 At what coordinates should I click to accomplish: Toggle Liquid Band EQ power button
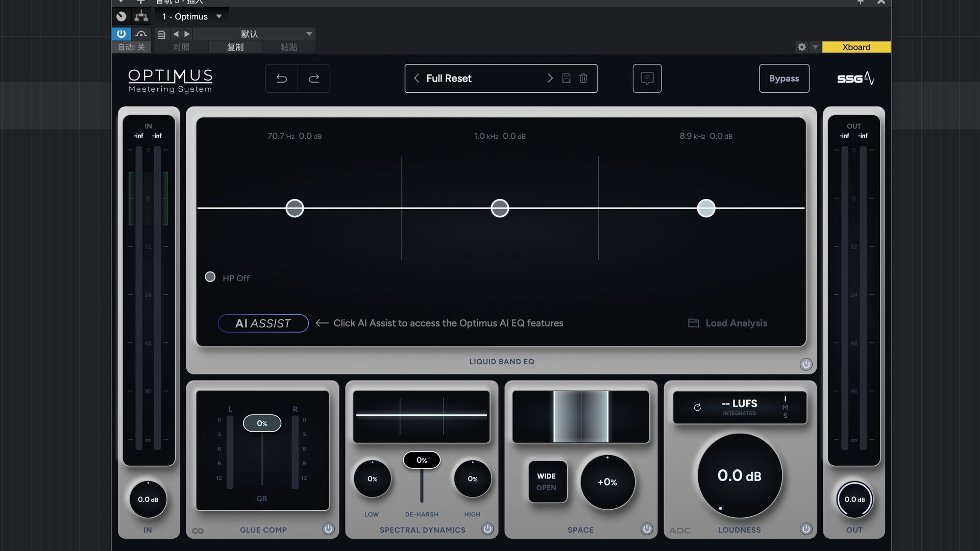806,364
